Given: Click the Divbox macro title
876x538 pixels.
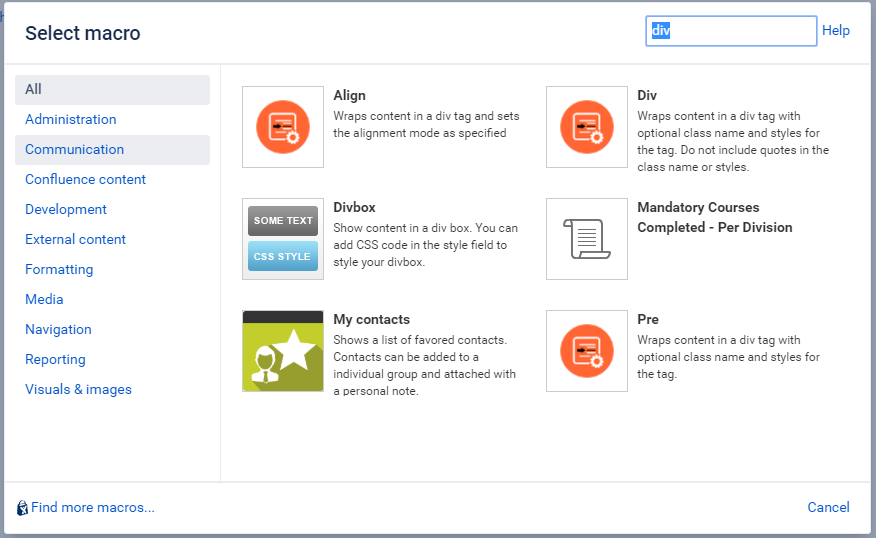Looking at the screenshot, I should click(354, 207).
